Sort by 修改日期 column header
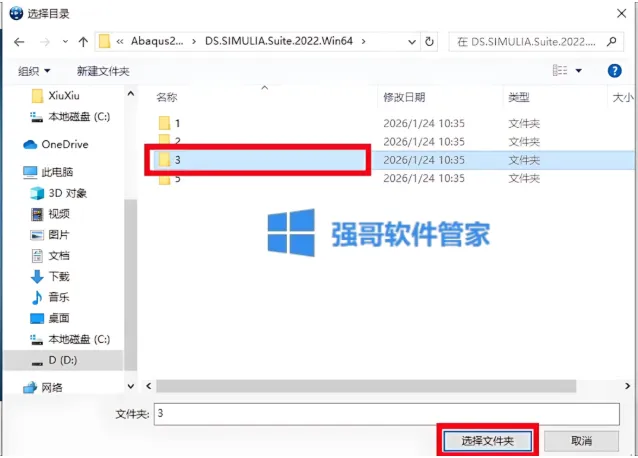 404,97
